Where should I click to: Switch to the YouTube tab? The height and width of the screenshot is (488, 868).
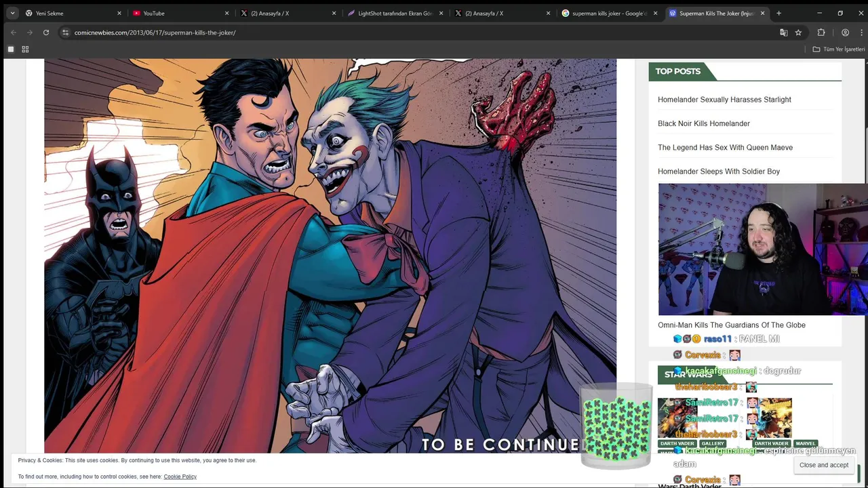[181, 13]
